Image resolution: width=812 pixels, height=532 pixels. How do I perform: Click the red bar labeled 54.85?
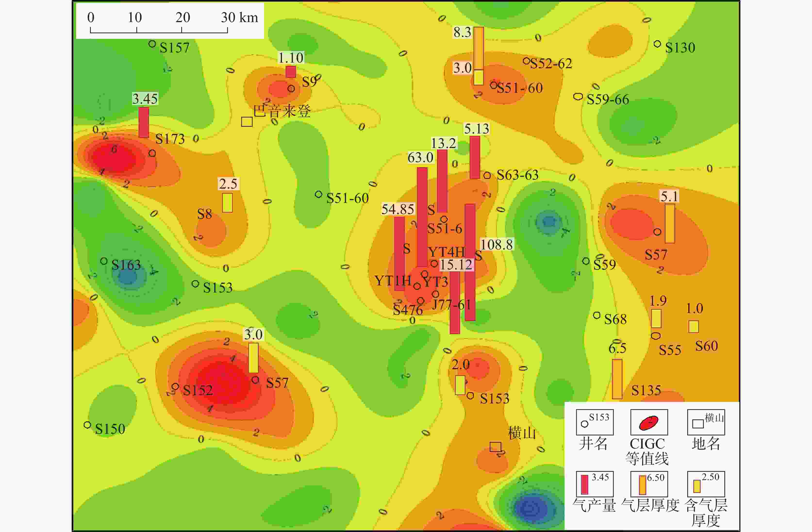click(399, 254)
